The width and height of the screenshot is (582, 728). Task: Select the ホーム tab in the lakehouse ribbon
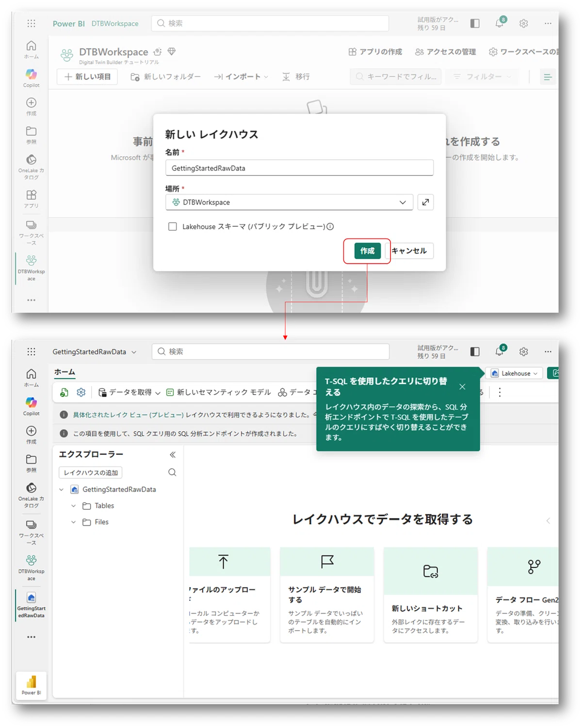tap(65, 372)
